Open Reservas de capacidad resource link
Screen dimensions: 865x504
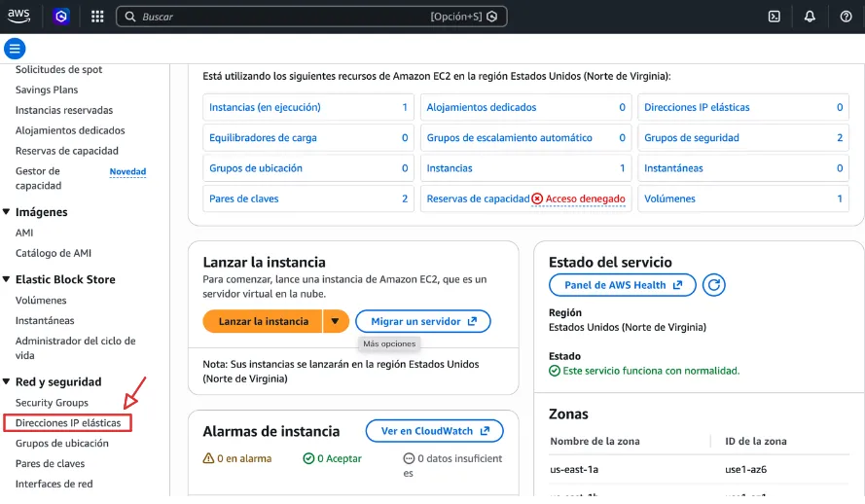coord(479,198)
